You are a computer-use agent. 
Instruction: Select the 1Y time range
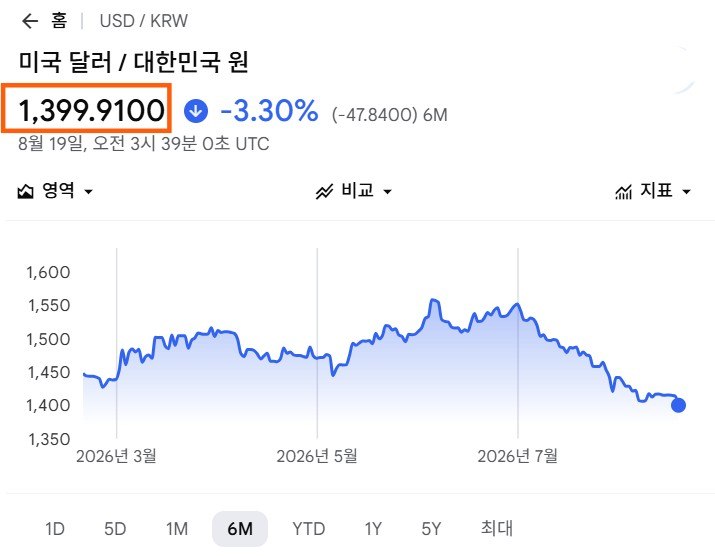pyautogui.click(x=373, y=529)
